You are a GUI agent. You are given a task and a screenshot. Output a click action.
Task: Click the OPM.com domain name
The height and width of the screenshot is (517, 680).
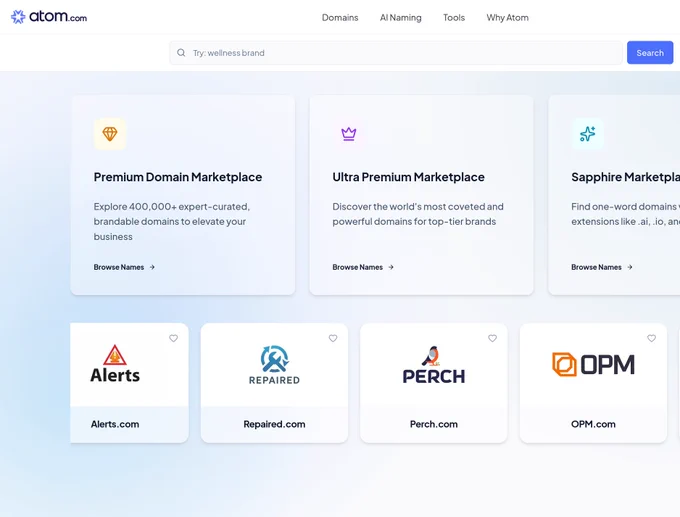(x=593, y=424)
